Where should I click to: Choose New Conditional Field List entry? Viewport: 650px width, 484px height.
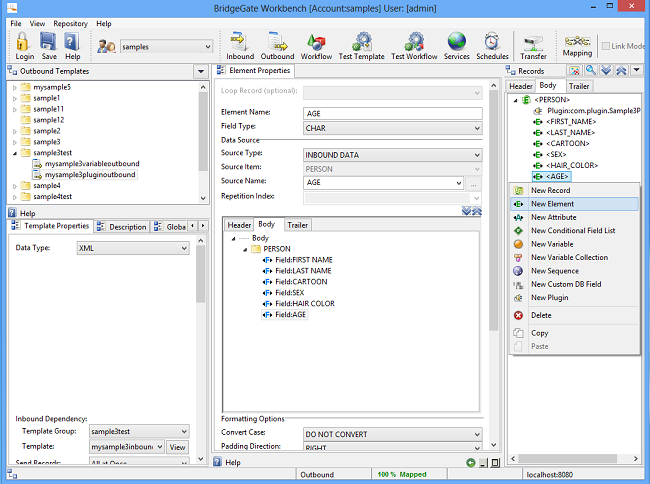575,230
